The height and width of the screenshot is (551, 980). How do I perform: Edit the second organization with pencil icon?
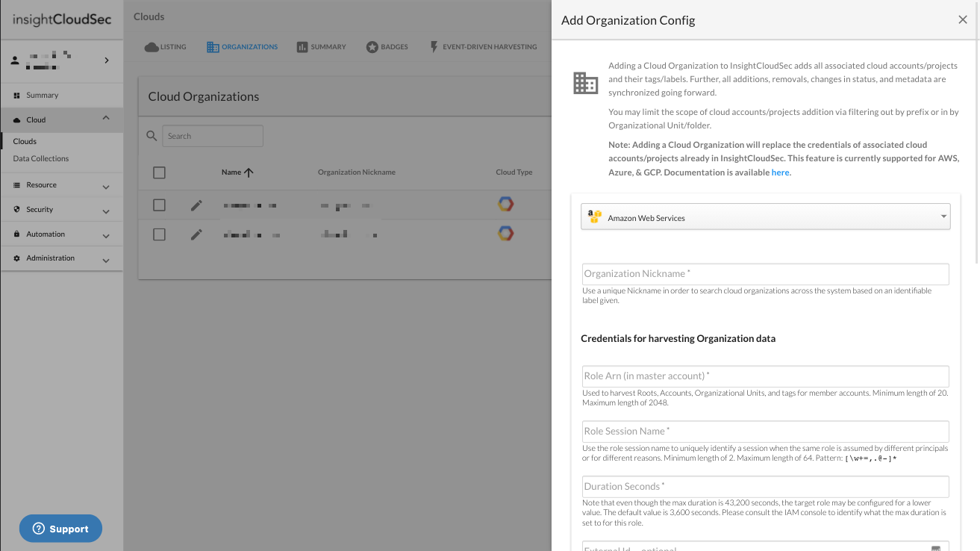pos(196,234)
